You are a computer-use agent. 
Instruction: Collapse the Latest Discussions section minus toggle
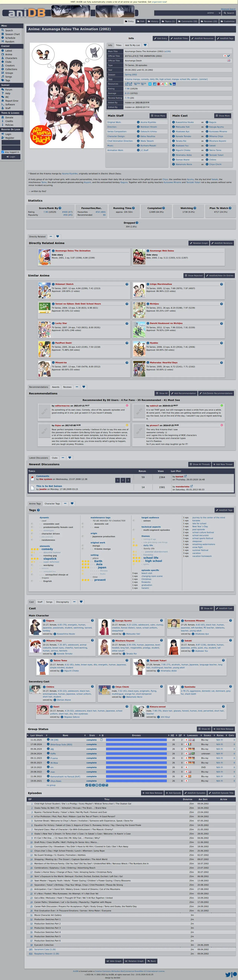pos(63,458)
